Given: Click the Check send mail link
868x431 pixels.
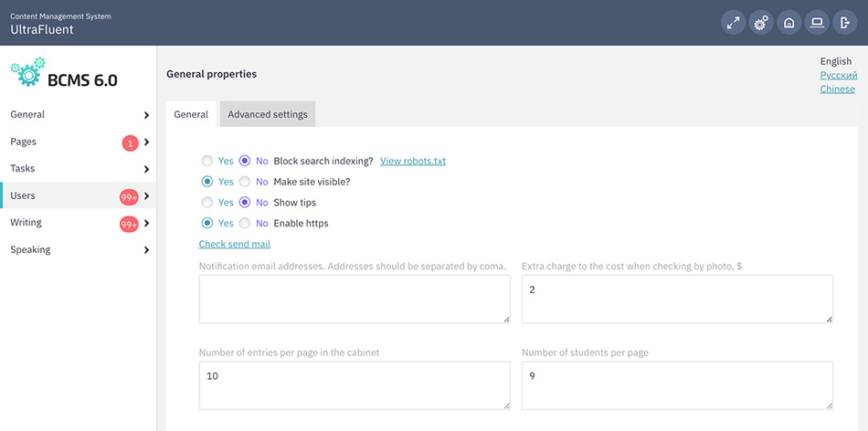Looking at the screenshot, I should (235, 244).
